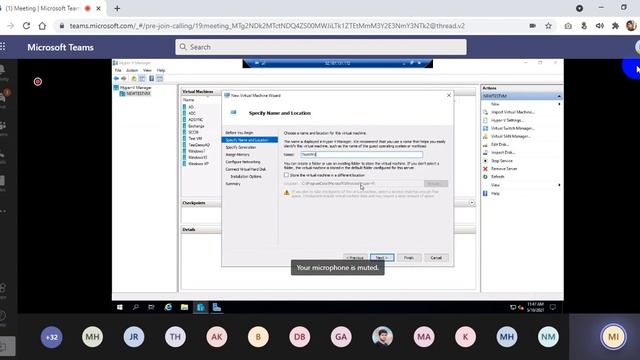Open the browser profile avatar

point(631,26)
